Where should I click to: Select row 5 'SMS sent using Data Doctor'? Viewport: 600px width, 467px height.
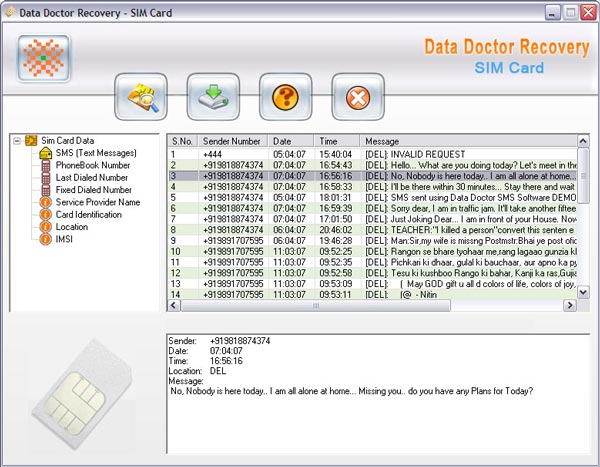pos(372,198)
